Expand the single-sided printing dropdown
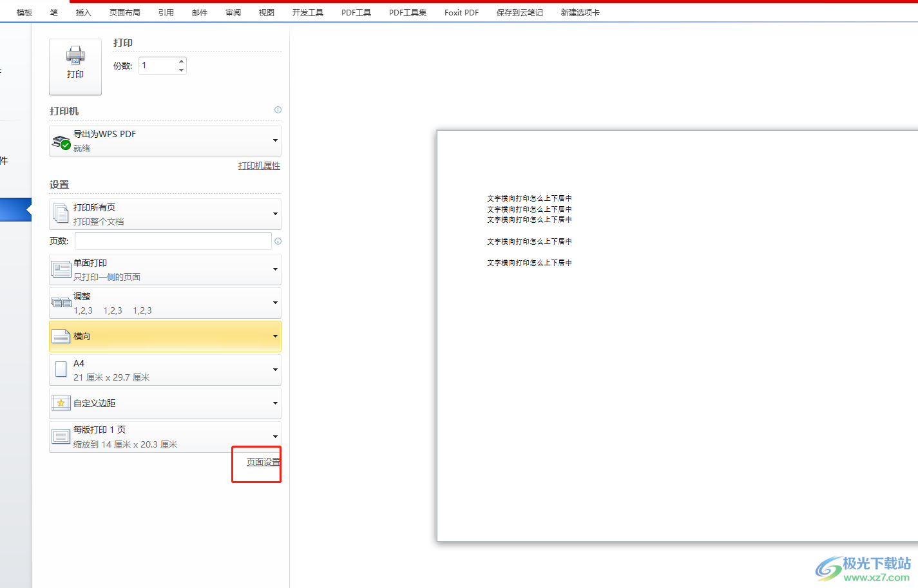Screen dimensions: 918x588 tap(275, 269)
